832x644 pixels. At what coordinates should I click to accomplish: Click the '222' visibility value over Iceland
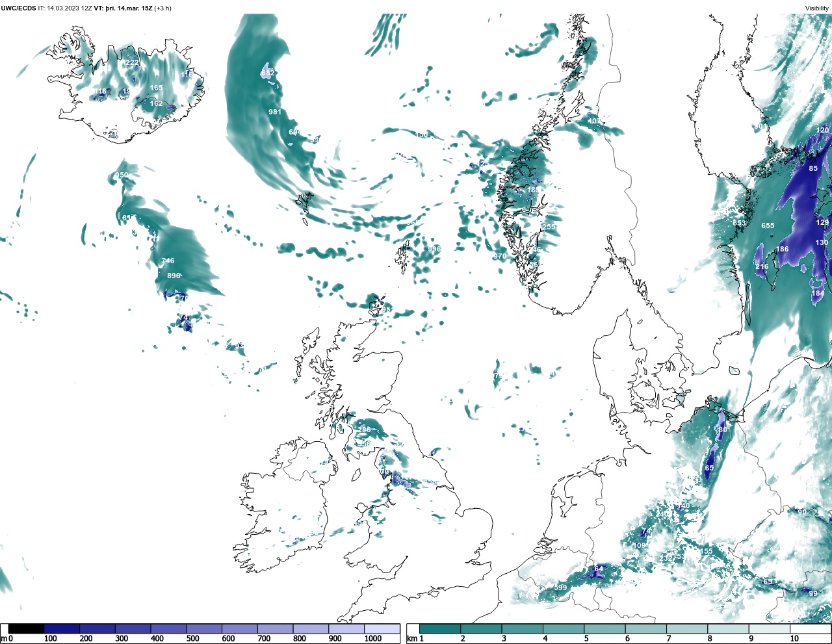(132, 62)
